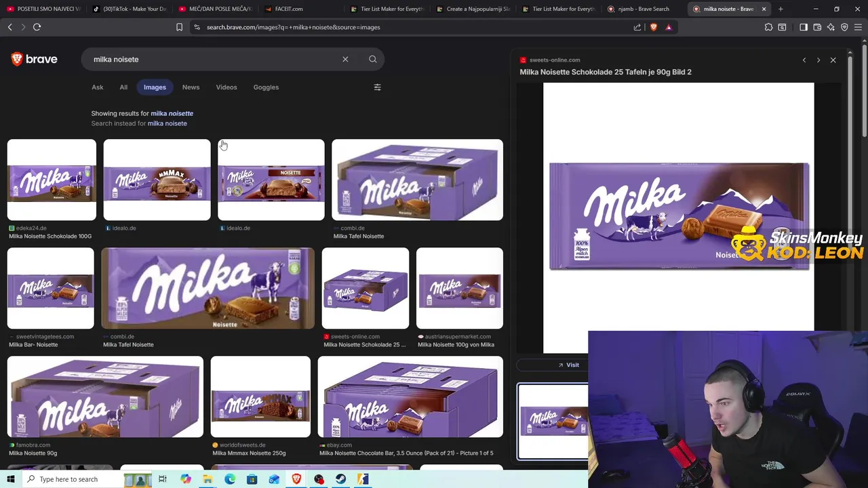Switch to the Create a Najpopularniji browser tab
The height and width of the screenshot is (488, 868).
point(473,9)
